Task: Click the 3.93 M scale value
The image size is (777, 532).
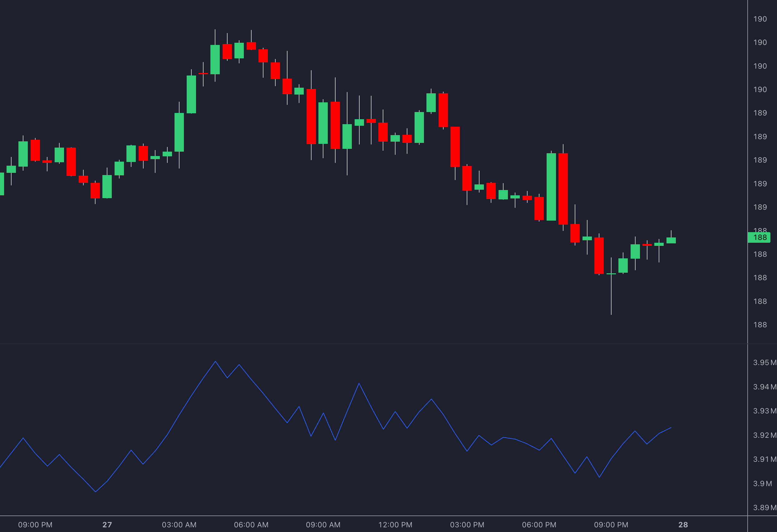Action: (x=765, y=411)
